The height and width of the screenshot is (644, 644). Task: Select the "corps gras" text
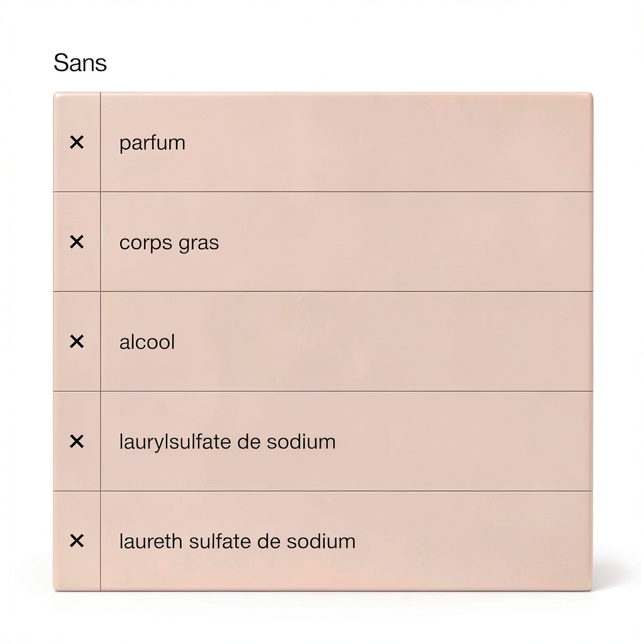tap(169, 243)
